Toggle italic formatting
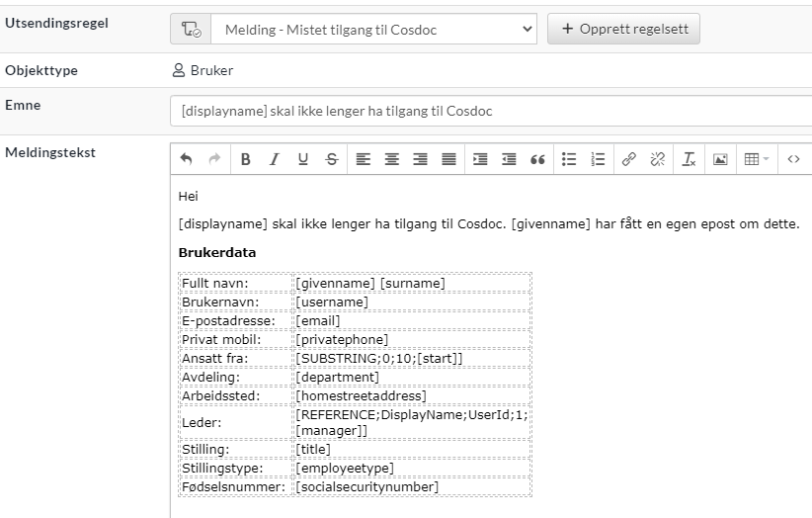Image resolution: width=812 pixels, height=518 pixels. click(x=275, y=159)
